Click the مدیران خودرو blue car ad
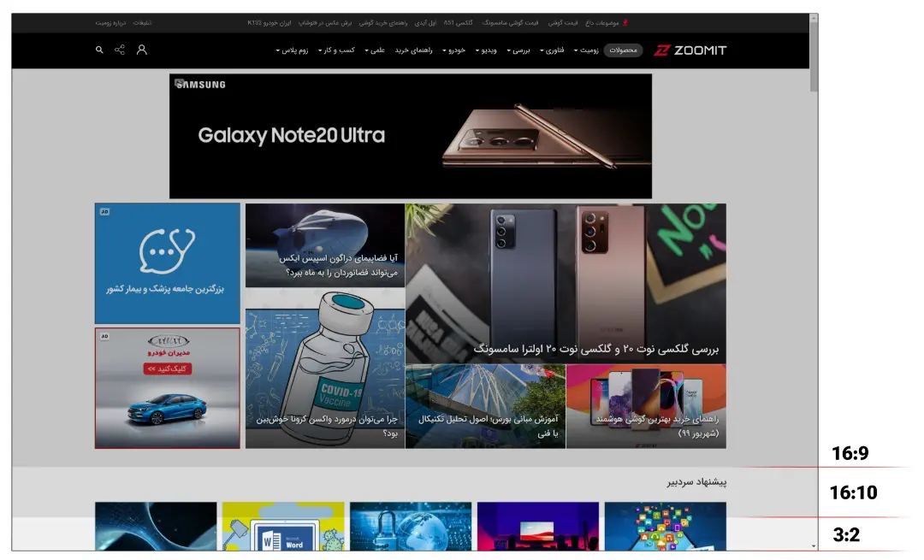 pos(168,388)
